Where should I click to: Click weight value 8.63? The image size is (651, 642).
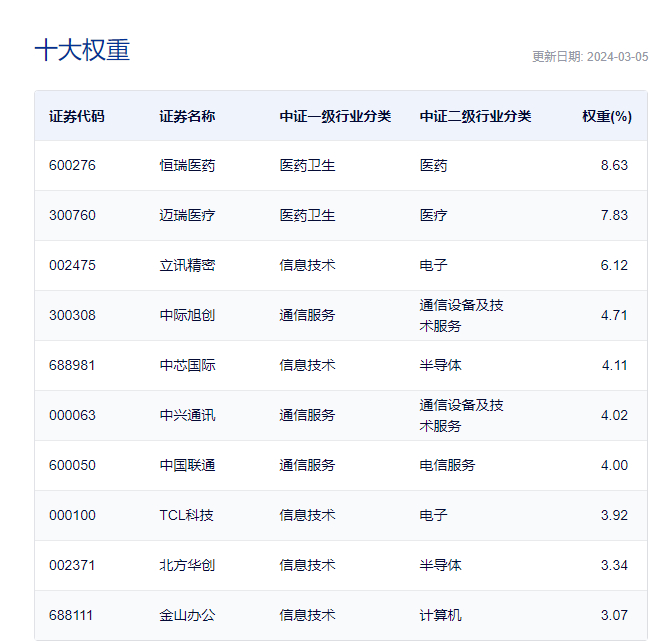click(x=614, y=165)
